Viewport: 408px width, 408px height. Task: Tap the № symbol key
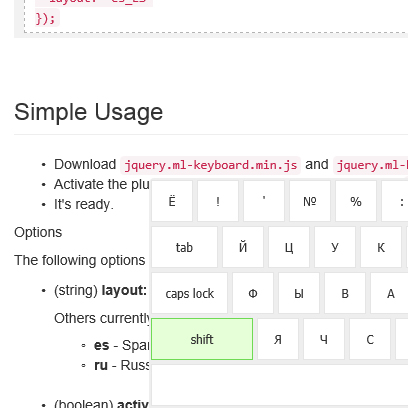tap(310, 201)
